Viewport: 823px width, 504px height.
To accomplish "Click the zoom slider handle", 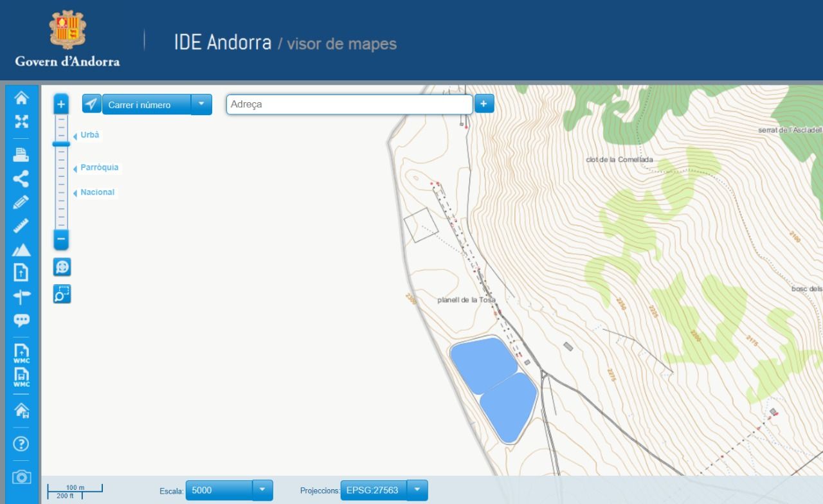I will 61,144.
